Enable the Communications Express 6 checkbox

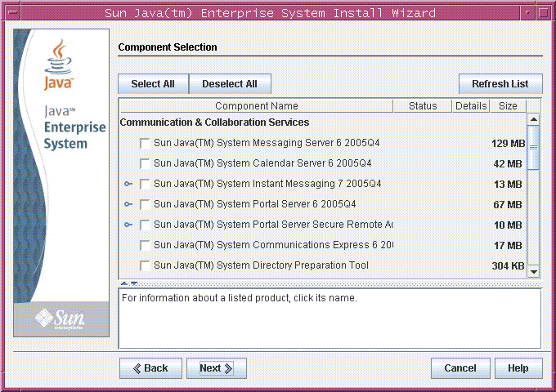[x=145, y=245]
